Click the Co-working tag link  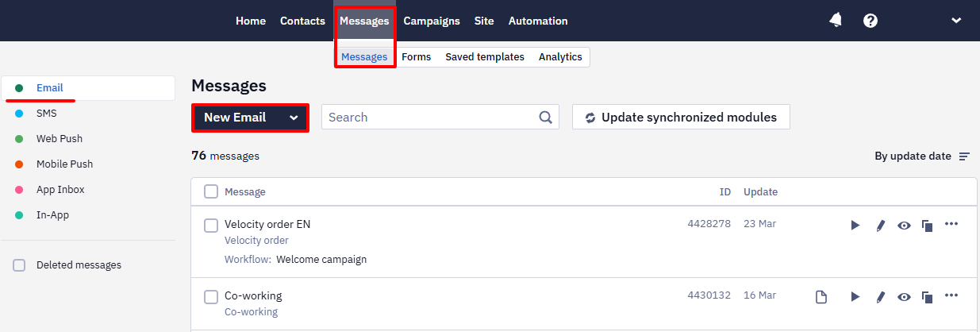tap(251, 312)
